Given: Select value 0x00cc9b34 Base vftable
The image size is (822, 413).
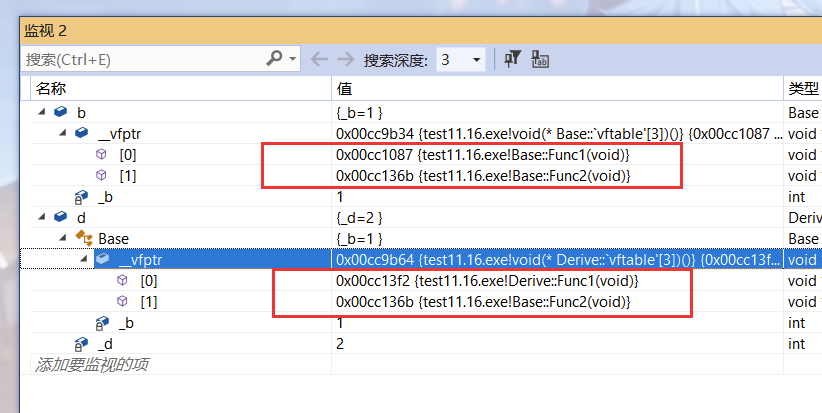Looking at the screenshot, I should 558,134.
